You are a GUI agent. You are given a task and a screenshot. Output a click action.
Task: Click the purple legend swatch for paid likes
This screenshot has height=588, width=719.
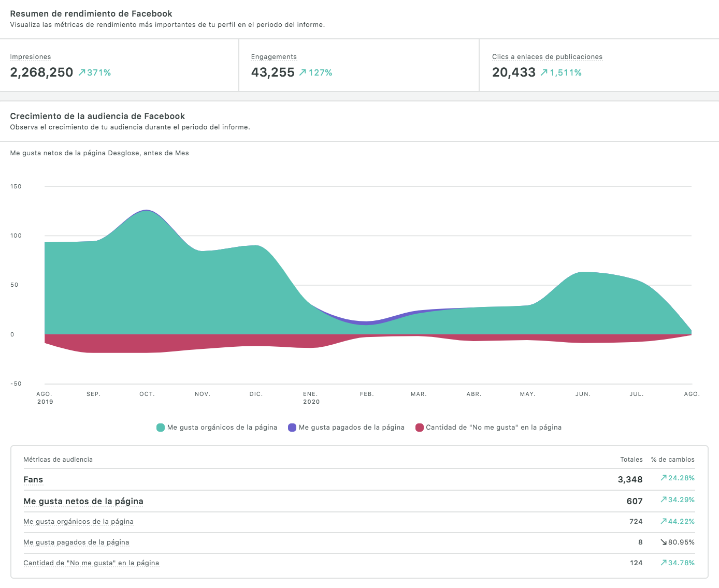click(292, 428)
